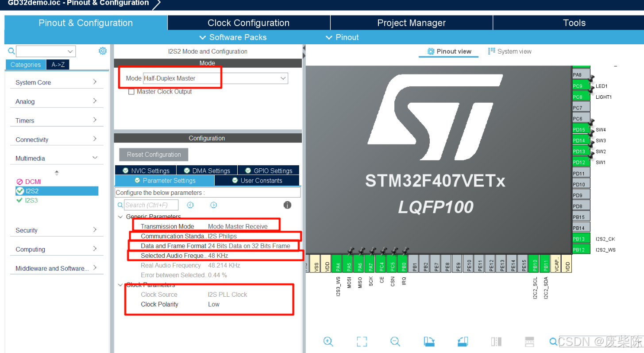Zoom out on the pinout view
The height and width of the screenshot is (353, 644).
pyautogui.click(x=395, y=341)
